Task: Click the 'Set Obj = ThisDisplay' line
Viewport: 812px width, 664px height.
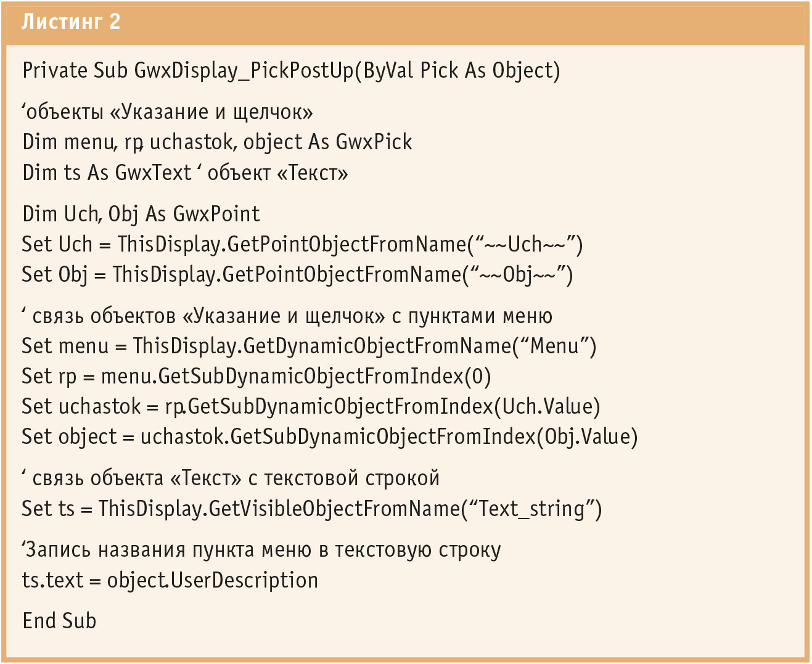Action: (x=297, y=274)
